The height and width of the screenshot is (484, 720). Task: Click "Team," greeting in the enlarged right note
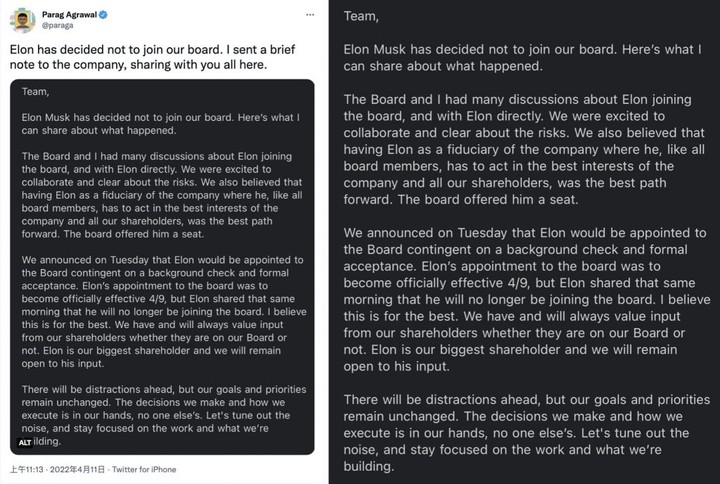(361, 18)
